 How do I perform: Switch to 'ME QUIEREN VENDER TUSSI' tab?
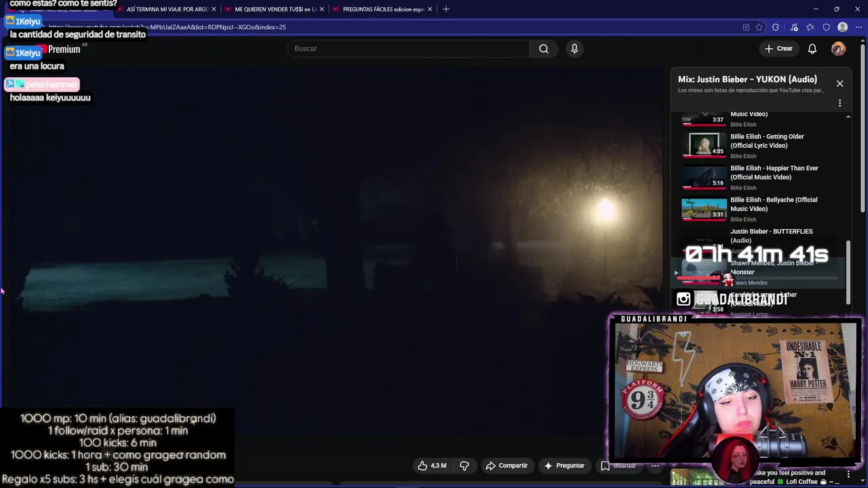(275, 9)
